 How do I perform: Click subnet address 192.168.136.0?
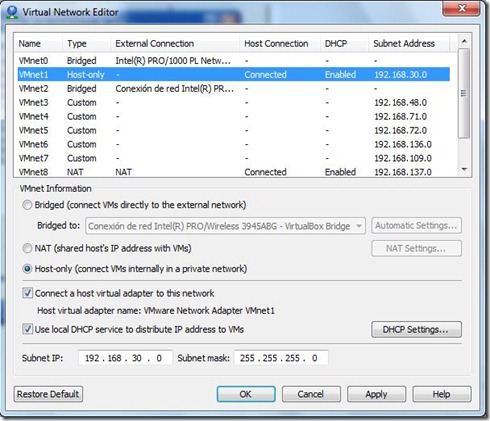(403, 144)
